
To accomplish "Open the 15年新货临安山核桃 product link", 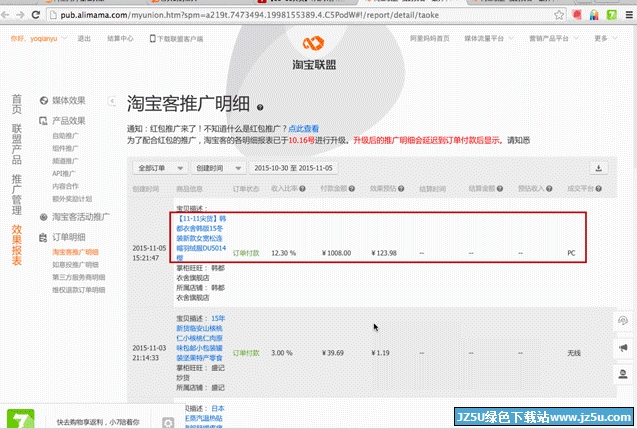I will click(x=200, y=338).
